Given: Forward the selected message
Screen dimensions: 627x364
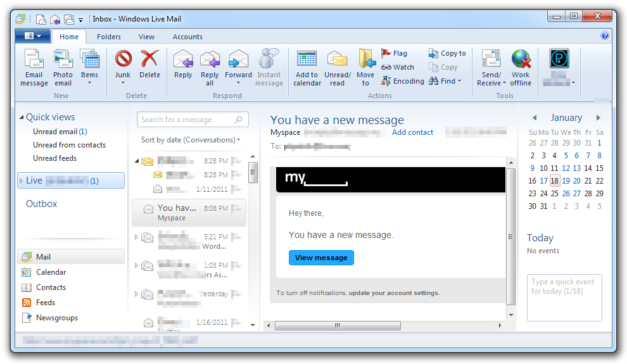Looking at the screenshot, I should click(238, 67).
